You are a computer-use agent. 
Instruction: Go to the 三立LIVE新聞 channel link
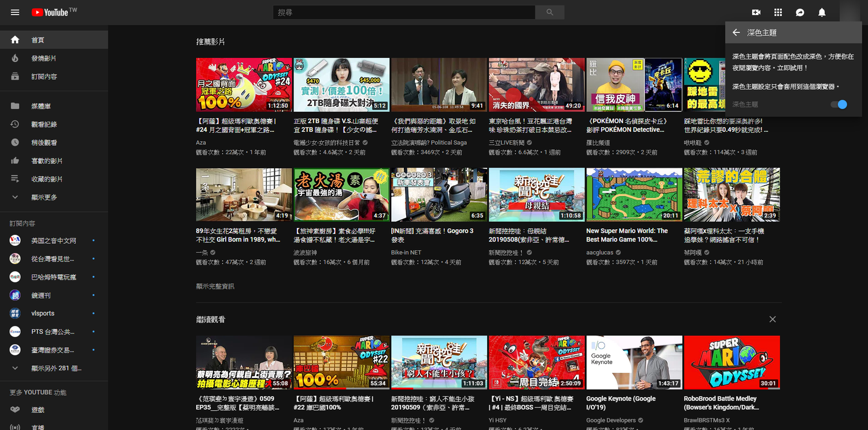pyautogui.click(x=506, y=142)
